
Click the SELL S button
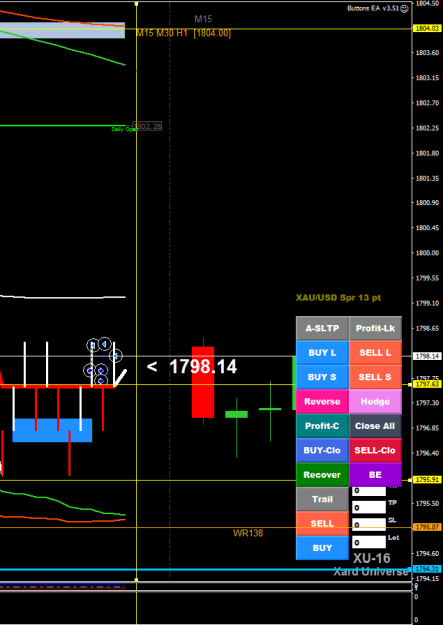(x=375, y=377)
